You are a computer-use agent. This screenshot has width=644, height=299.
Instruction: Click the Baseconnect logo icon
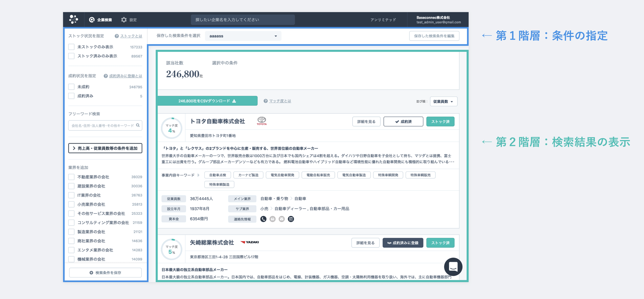[74, 19]
